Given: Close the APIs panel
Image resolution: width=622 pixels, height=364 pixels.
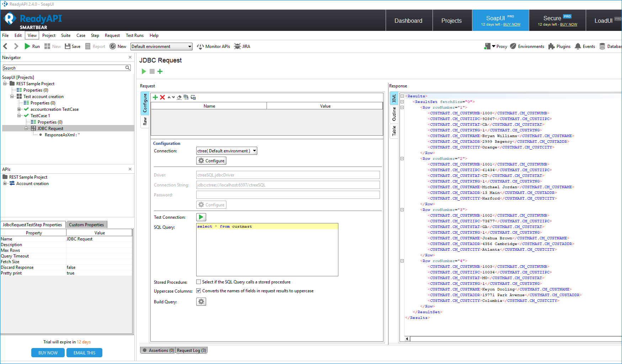Looking at the screenshot, I should click(130, 169).
